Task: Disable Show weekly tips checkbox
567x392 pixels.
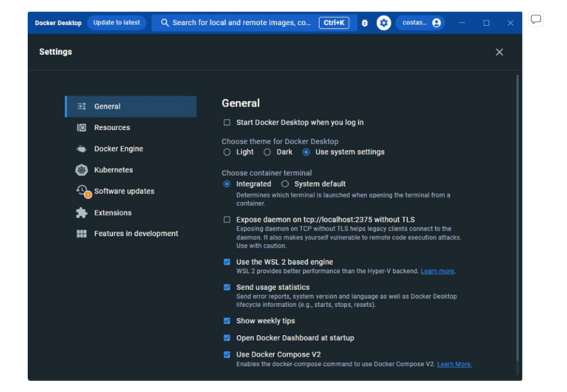Action: (x=226, y=321)
